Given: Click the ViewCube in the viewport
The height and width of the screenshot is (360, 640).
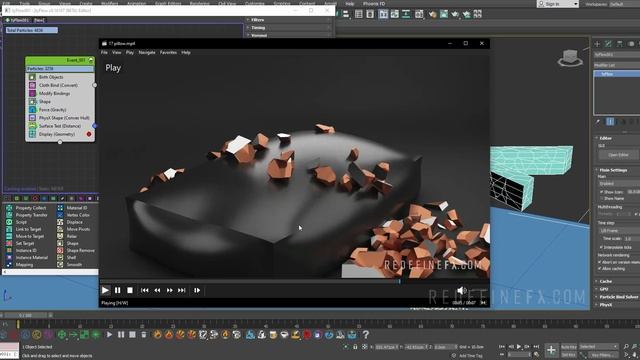Looking at the screenshot, I should 570,58.
